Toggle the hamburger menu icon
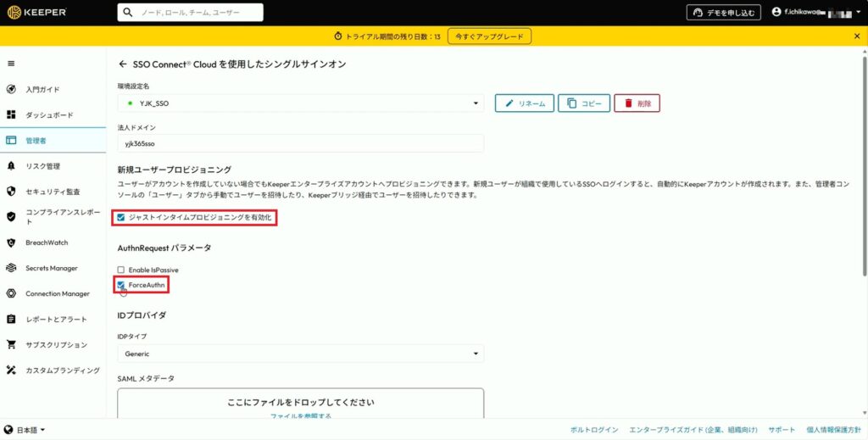 tap(11, 64)
